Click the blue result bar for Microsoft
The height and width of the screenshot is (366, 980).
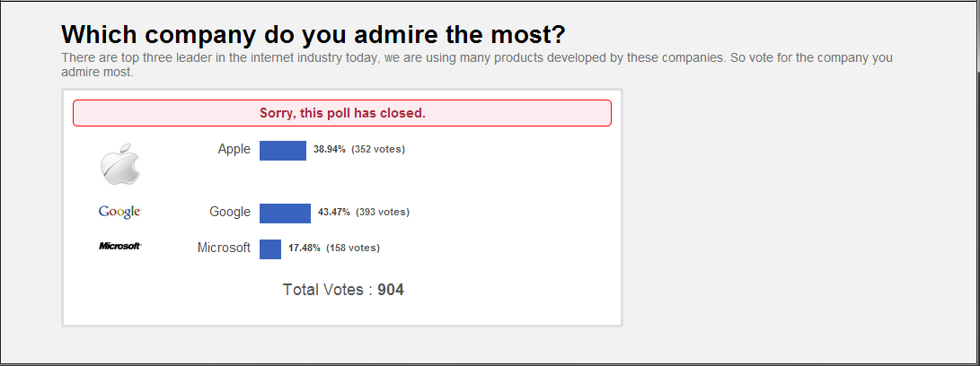point(270,248)
